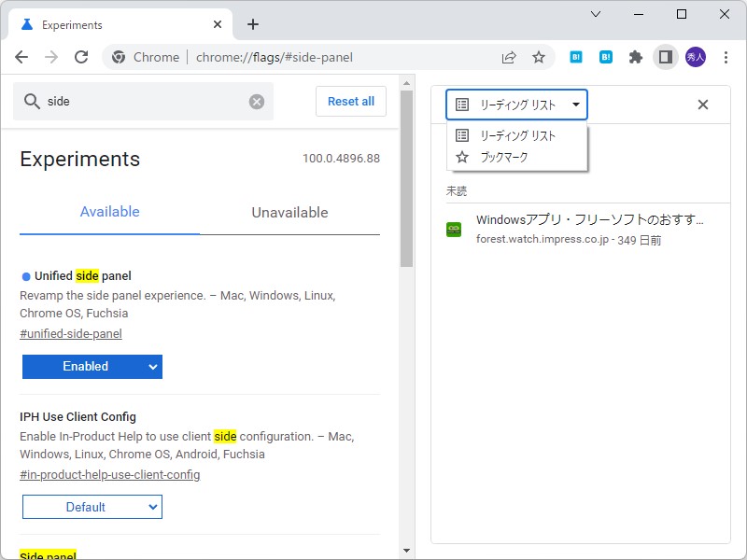
Task: Reload the Experiments page
Action: click(x=81, y=57)
